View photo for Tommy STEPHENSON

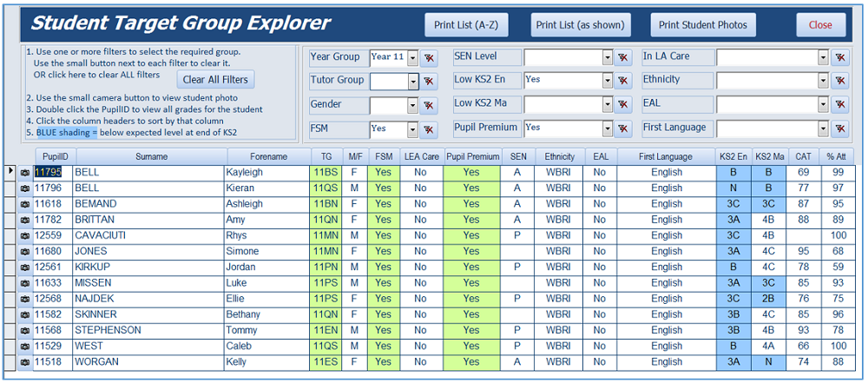(x=25, y=331)
